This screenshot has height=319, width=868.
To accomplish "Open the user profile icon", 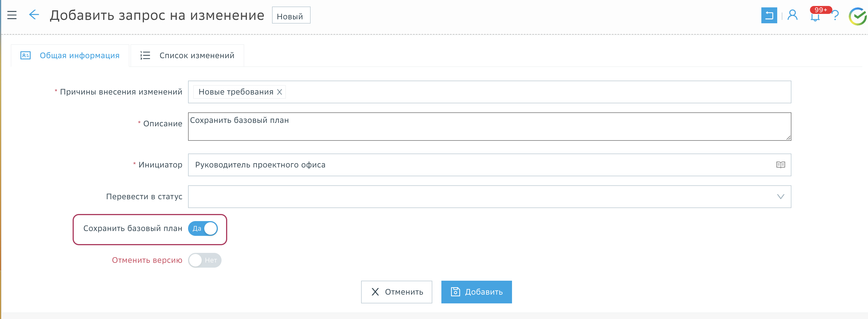I will (x=792, y=15).
